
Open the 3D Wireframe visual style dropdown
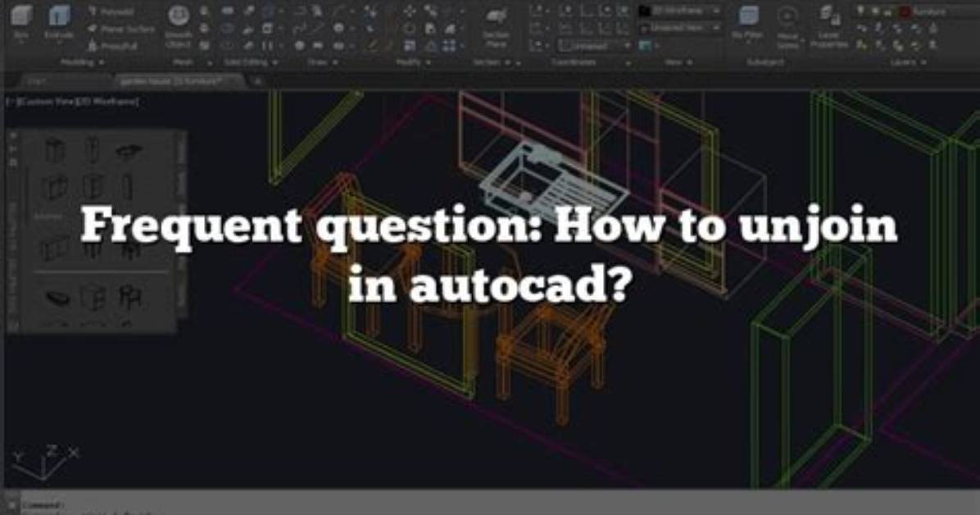tap(681, 11)
